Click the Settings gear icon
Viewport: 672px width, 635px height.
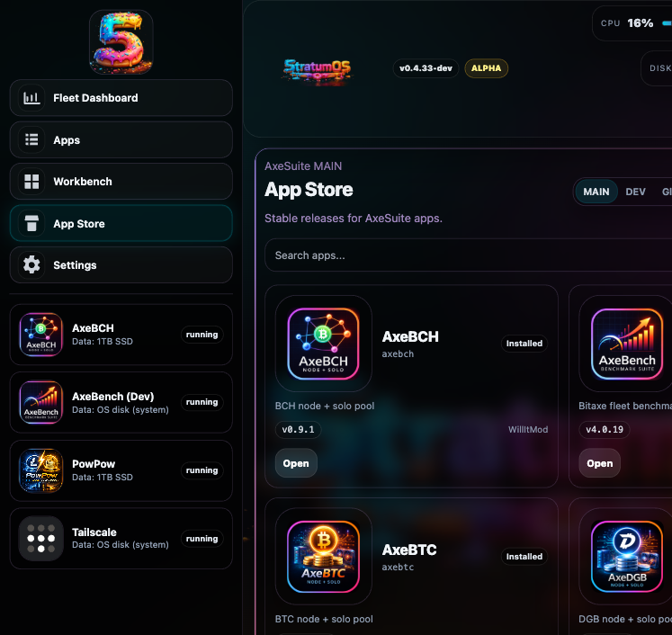[31, 264]
